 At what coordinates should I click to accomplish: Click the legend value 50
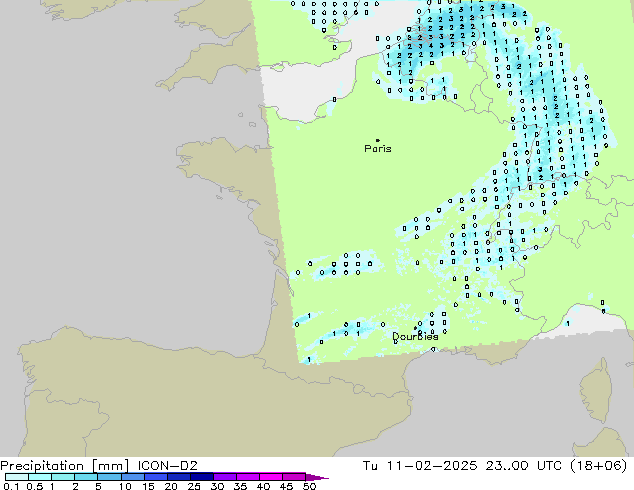[x=309, y=486]
